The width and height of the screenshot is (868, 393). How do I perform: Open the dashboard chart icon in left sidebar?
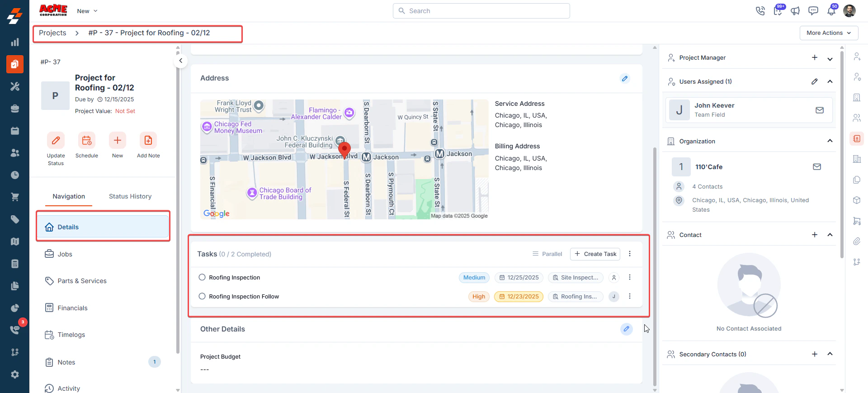[x=15, y=42]
